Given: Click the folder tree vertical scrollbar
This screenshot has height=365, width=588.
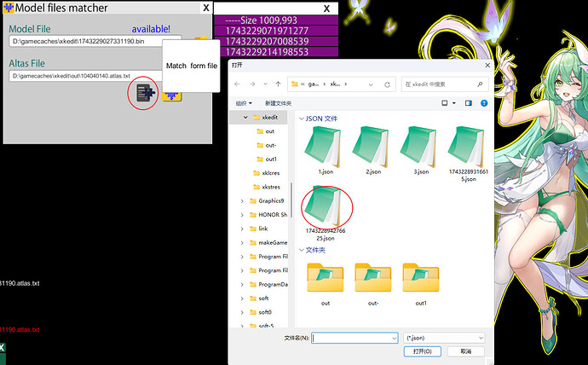Looking at the screenshot, I should click(x=291, y=199).
